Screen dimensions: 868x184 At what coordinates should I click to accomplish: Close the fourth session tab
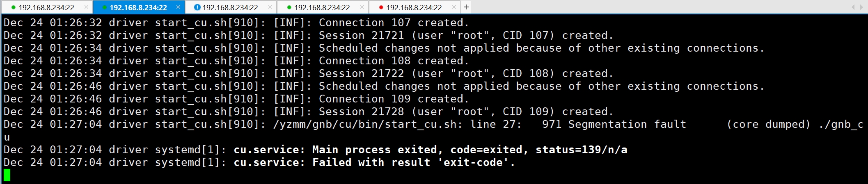click(x=362, y=7)
